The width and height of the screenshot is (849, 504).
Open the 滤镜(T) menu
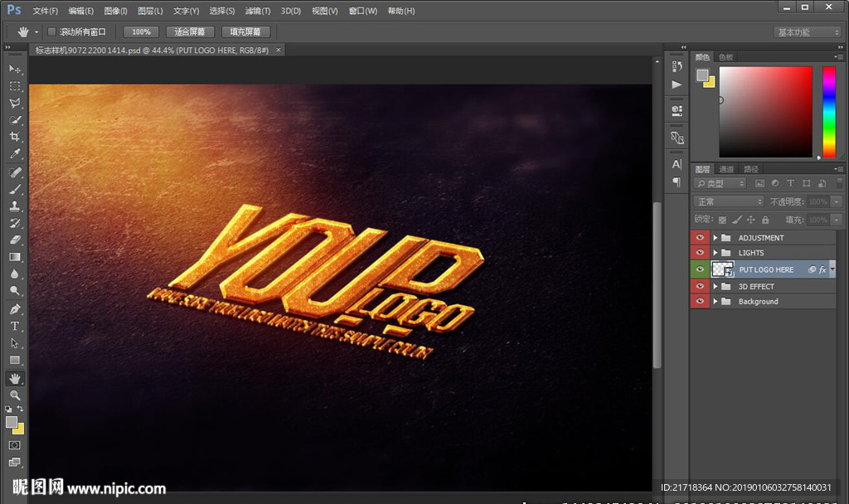click(x=258, y=11)
